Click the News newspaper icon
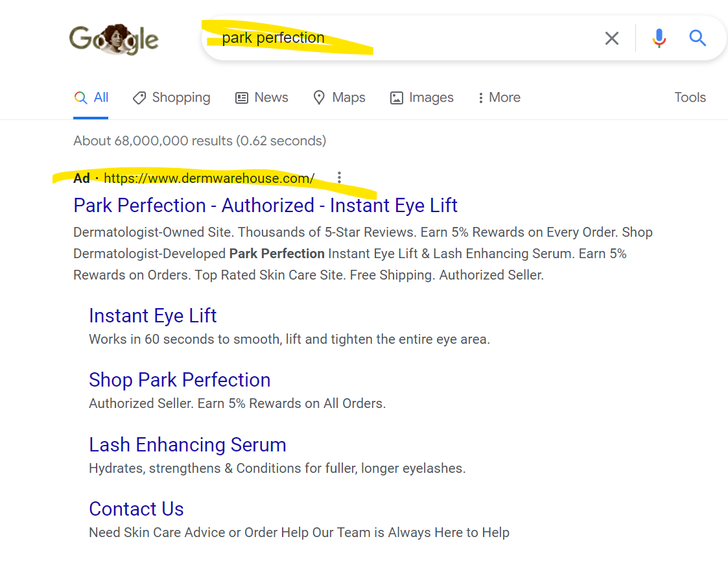The image size is (728, 563). pos(242,98)
